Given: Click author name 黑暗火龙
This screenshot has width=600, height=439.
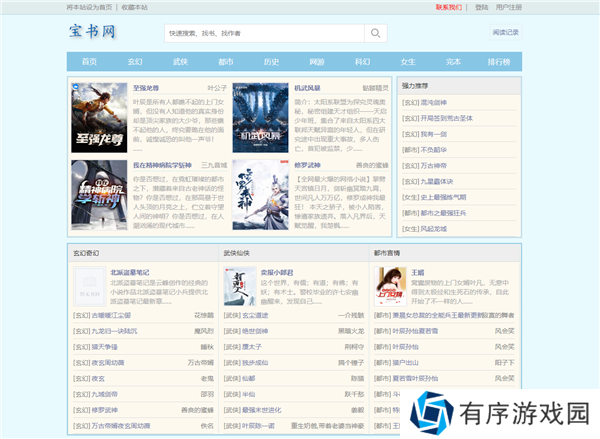Looking at the screenshot, I should [x=351, y=331].
